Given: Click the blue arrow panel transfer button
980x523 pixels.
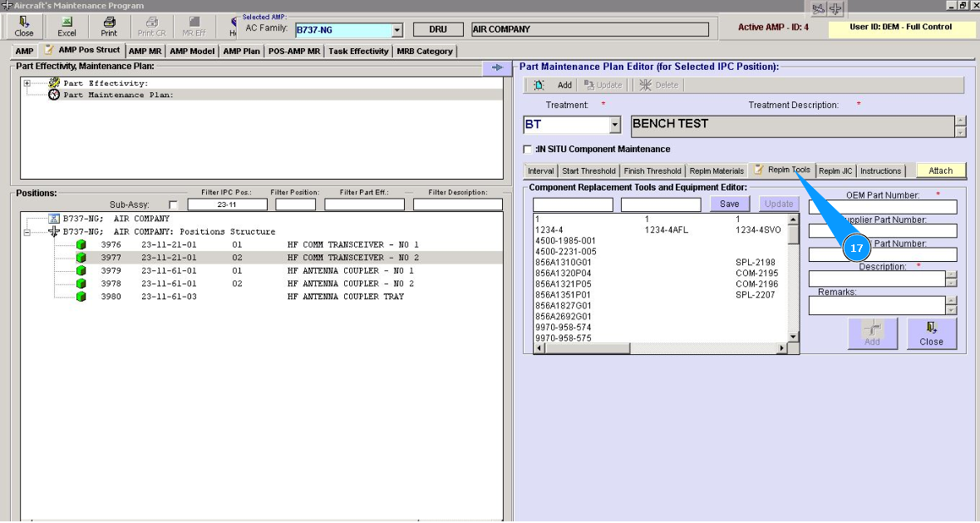Looking at the screenshot, I should [496, 67].
